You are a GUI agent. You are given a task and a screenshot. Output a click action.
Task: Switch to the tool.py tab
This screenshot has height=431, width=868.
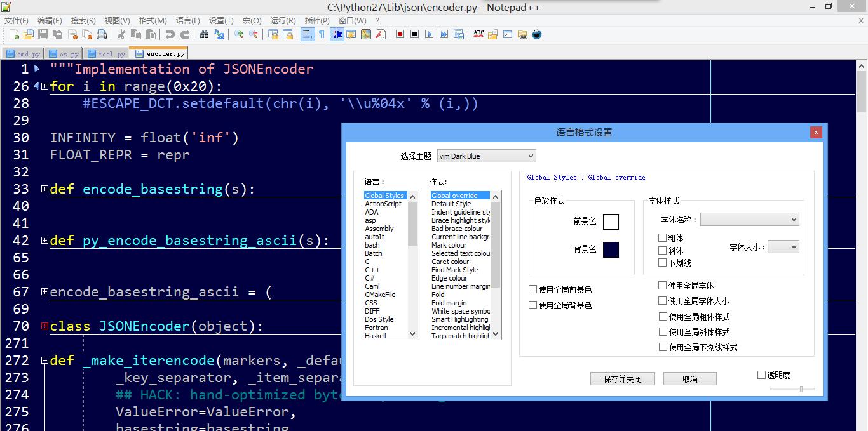click(x=106, y=54)
